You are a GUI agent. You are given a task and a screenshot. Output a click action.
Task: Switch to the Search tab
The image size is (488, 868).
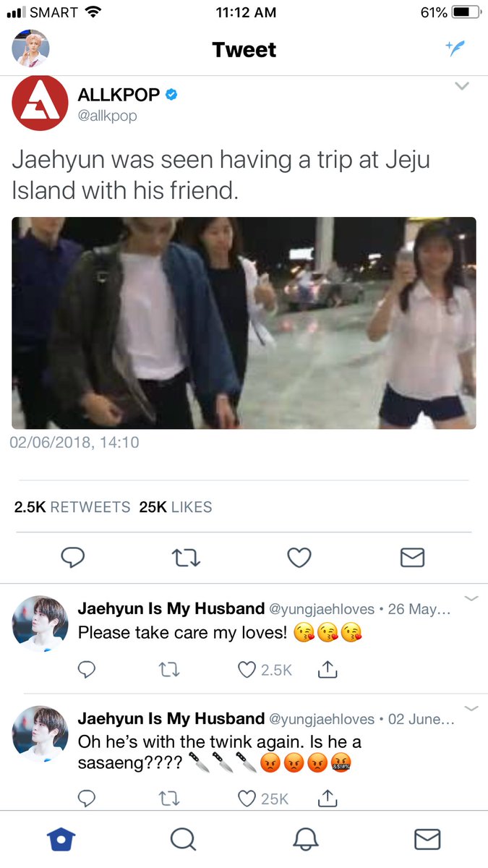(x=183, y=838)
